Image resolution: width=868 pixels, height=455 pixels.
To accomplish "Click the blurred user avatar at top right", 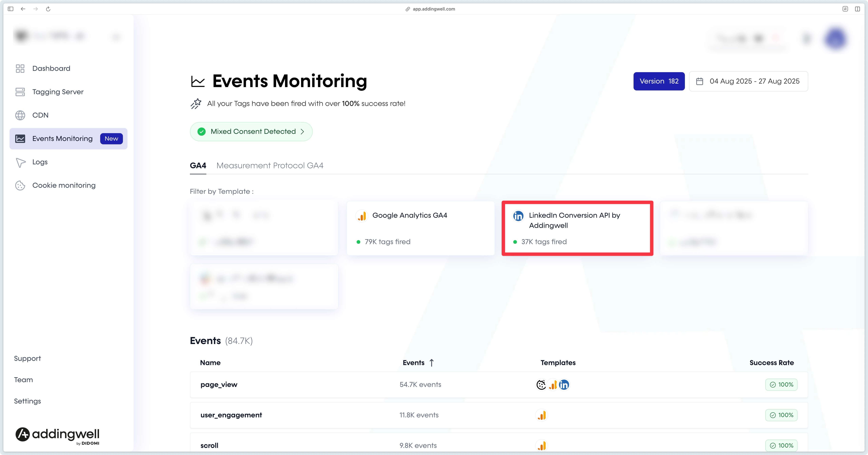I will (836, 39).
